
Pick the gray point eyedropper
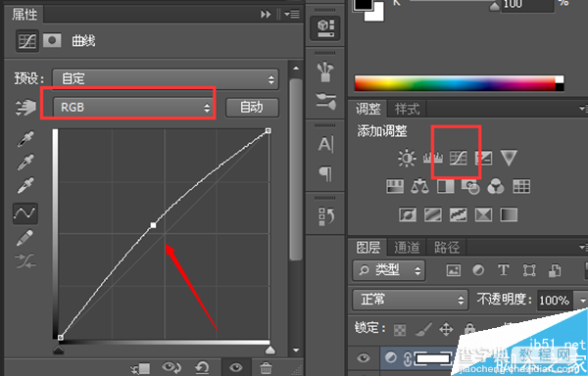[x=25, y=162]
